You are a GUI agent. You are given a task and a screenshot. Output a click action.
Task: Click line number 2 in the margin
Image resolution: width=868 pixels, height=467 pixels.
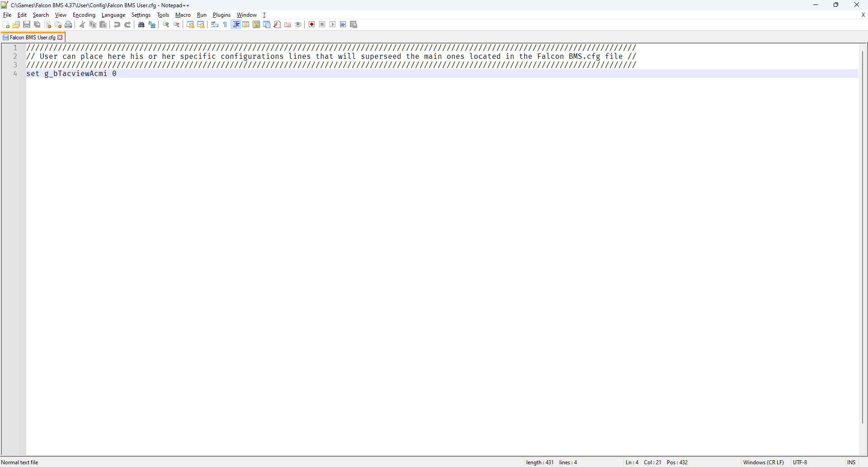(15, 57)
